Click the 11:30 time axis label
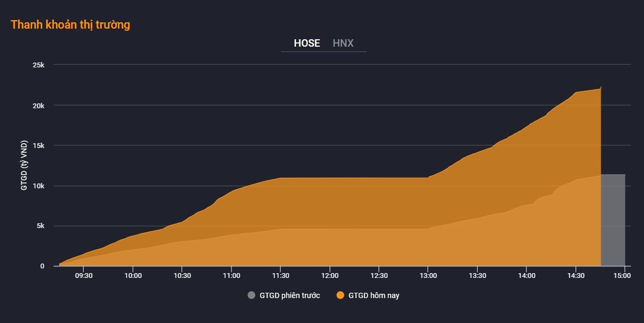This screenshot has width=644, height=323. point(280,276)
